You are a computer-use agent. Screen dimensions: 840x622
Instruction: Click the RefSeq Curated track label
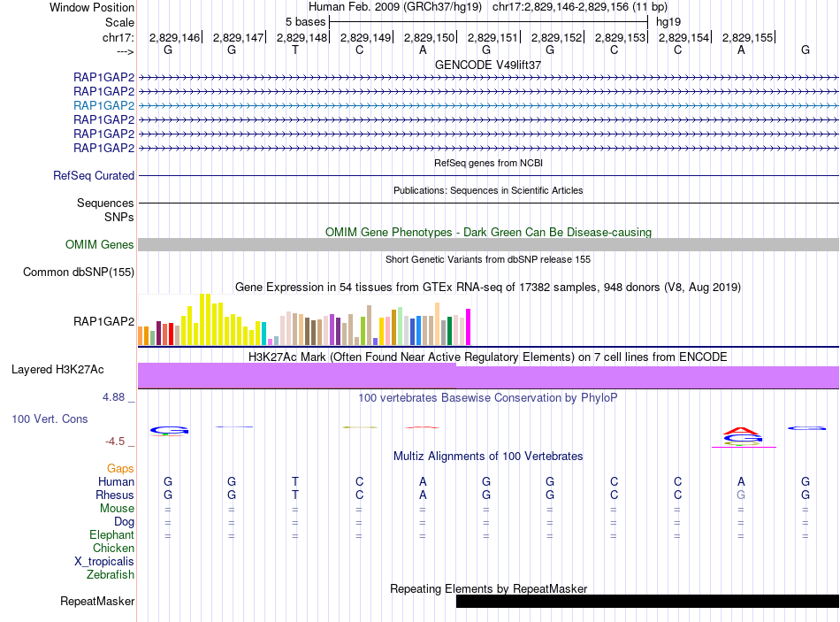[x=94, y=175]
